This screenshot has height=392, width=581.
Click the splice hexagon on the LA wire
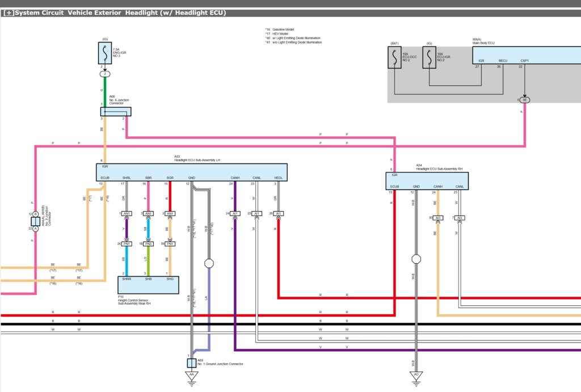pos(209,263)
